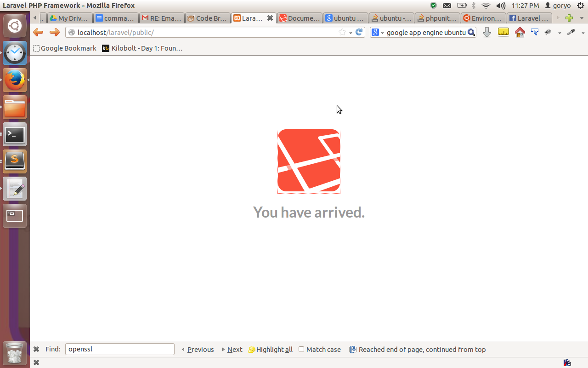The image size is (588, 368).
Task: Open the dropdown arrow beside Firebug
Action: (559, 32)
